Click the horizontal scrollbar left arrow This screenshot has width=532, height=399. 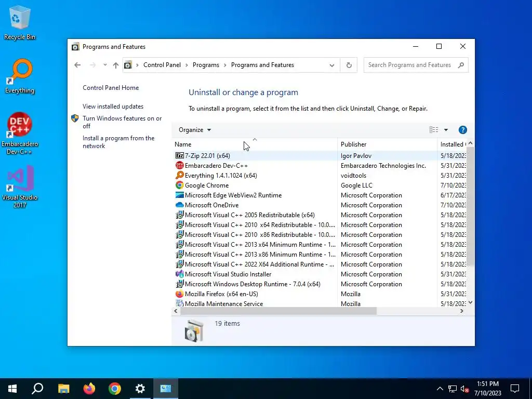click(176, 311)
